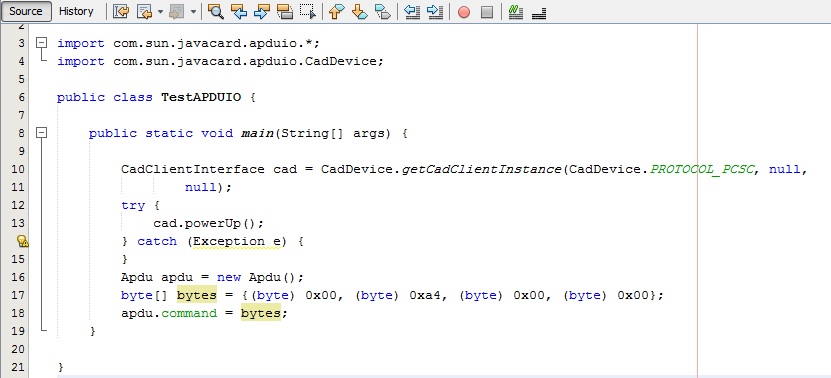Click the getCadClientInstance method call
Image resolution: width=831 pixels, height=378 pixels.
click(x=482, y=169)
